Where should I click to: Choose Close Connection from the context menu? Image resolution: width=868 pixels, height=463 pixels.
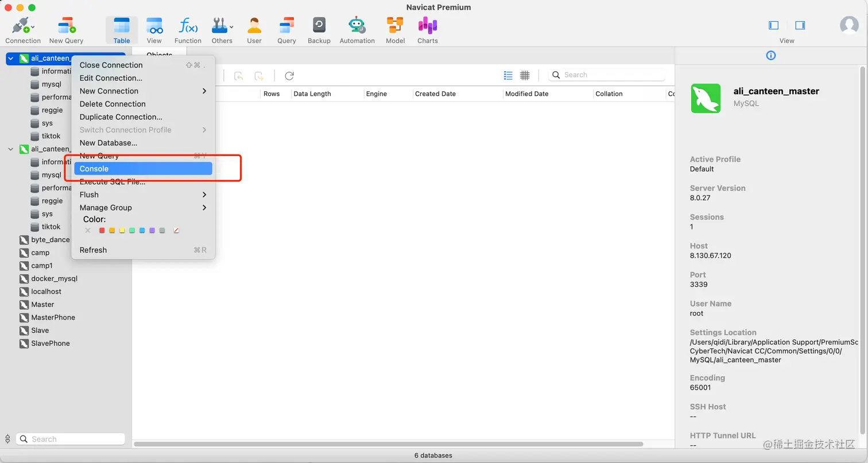[143, 65]
